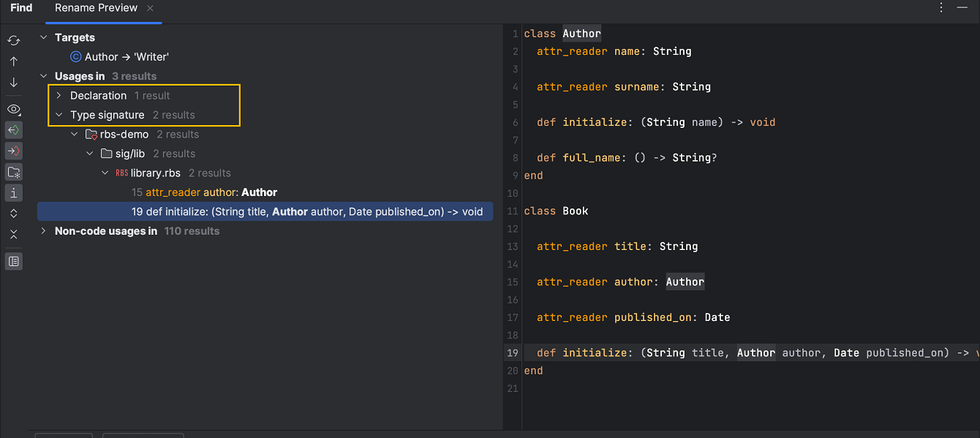
Task: Select line 15 attr_reader author usage
Action: coord(204,192)
